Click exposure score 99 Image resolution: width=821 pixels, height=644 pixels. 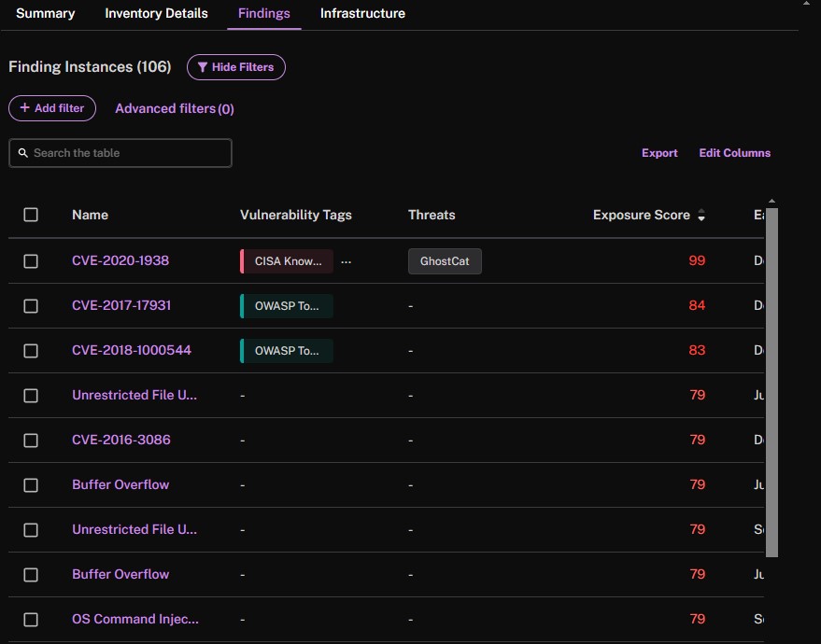(x=697, y=260)
